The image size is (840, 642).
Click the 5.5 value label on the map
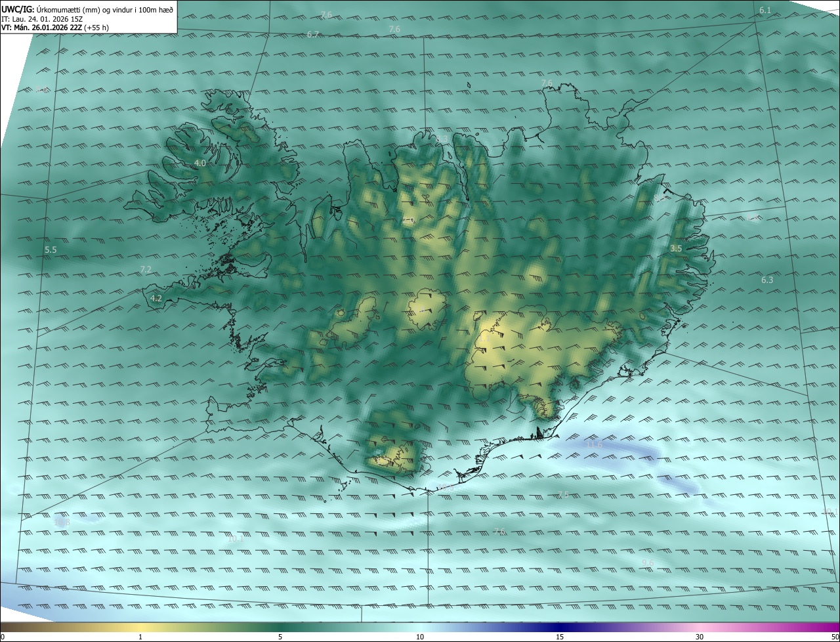pyautogui.click(x=51, y=250)
